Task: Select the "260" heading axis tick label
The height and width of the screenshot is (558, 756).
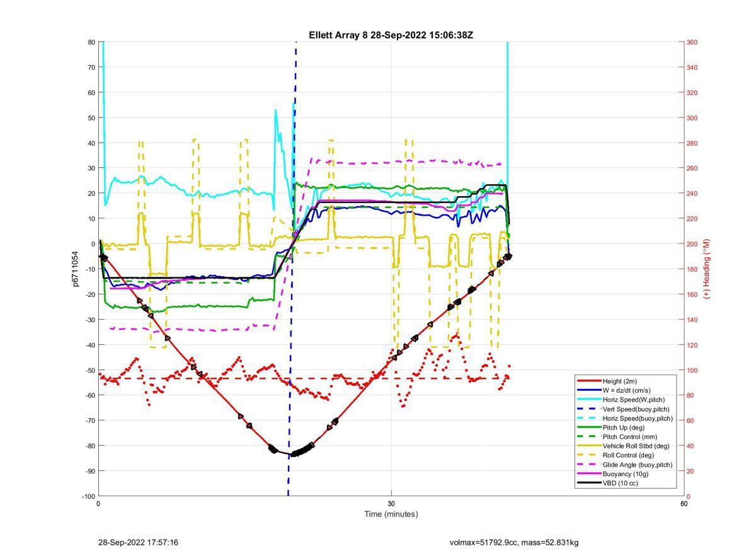Action: (692, 168)
